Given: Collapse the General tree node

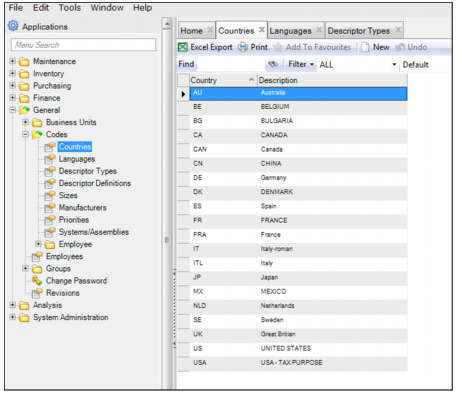Looking at the screenshot, I should click(12, 110).
